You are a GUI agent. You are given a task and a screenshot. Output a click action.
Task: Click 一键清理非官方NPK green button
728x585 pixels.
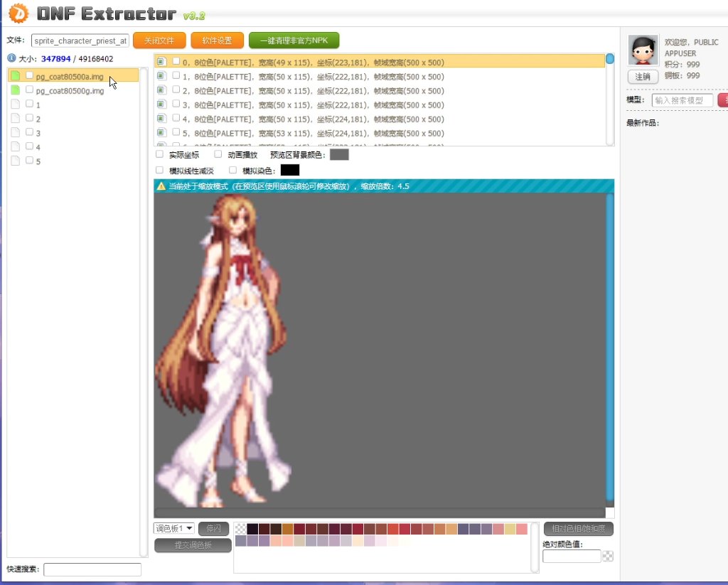294,41
